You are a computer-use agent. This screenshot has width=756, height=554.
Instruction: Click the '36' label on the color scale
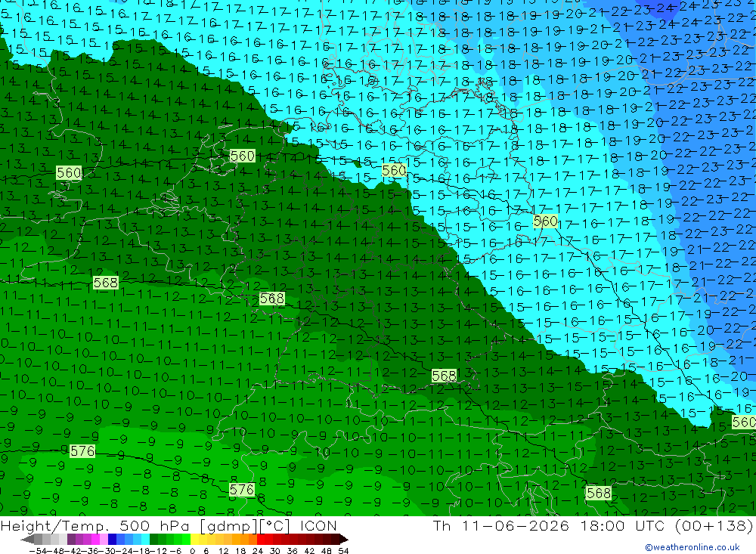pos(292,551)
